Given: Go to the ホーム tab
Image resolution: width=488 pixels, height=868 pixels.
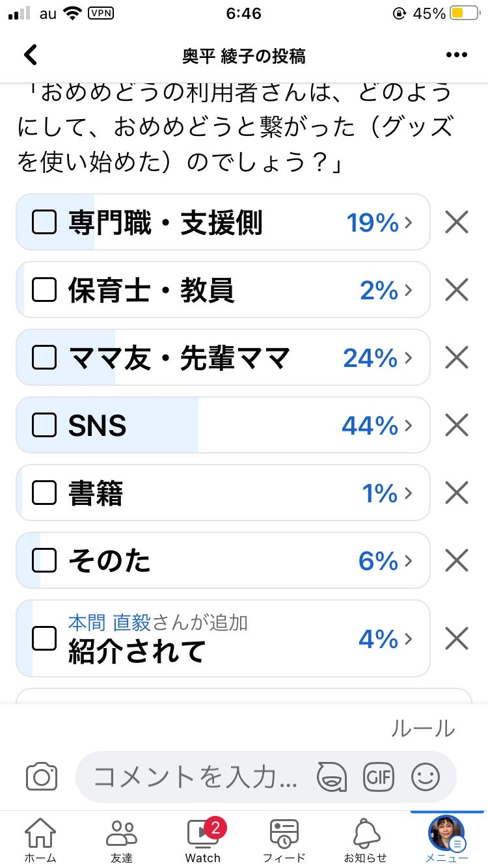Looking at the screenshot, I should click(x=40, y=839).
